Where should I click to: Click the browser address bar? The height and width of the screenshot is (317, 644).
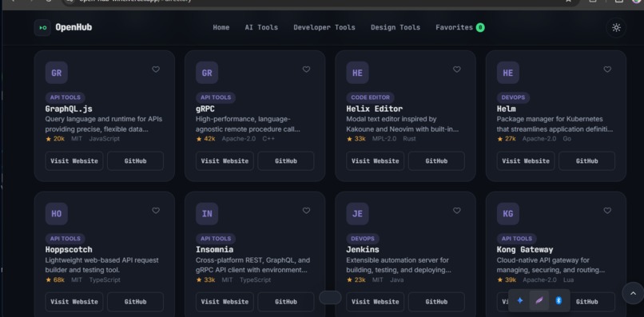pos(320,2)
